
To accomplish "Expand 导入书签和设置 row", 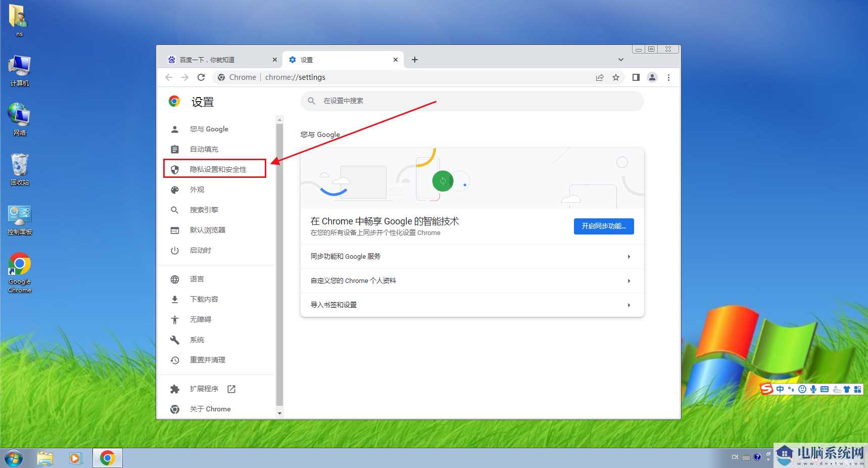I will [x=472, y=305].
